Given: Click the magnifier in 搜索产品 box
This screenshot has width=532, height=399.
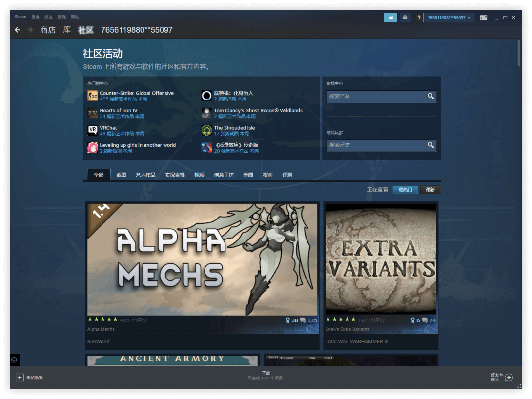Looking at the screenshot, I should tap(430, 96).
